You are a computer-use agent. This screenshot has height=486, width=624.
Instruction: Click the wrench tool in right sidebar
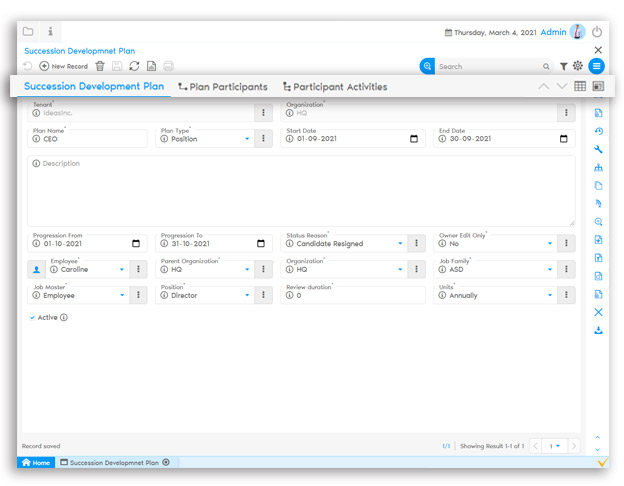click(x=598, y=149)
